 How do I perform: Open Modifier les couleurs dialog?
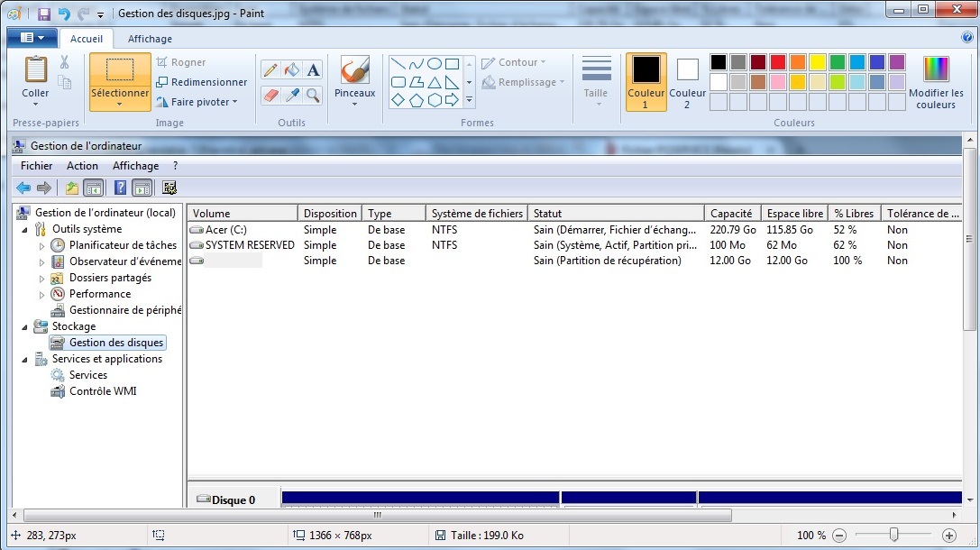[936, 82]
